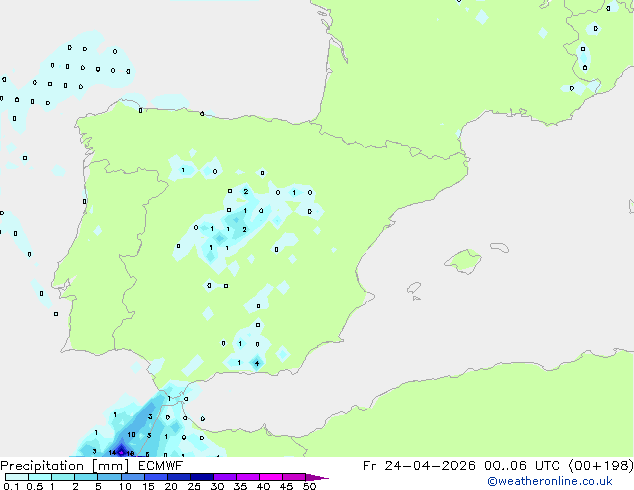The height and width of the screenshot is (490, 634).
Task: Click the 'ECMWF' model label
Action: pos(161,466)
